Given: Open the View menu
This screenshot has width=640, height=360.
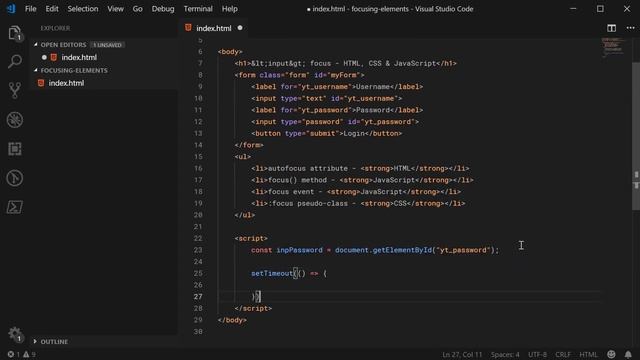Looking at the screenshot, I should tap(116, 9).
